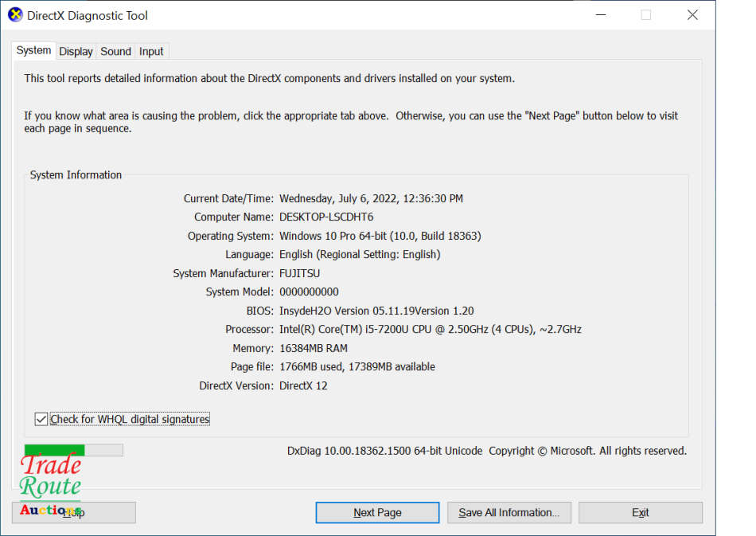The width and height of the screenshot is (756, 536).
Task: Go to the Input tab
Action: tap(151, 51)
